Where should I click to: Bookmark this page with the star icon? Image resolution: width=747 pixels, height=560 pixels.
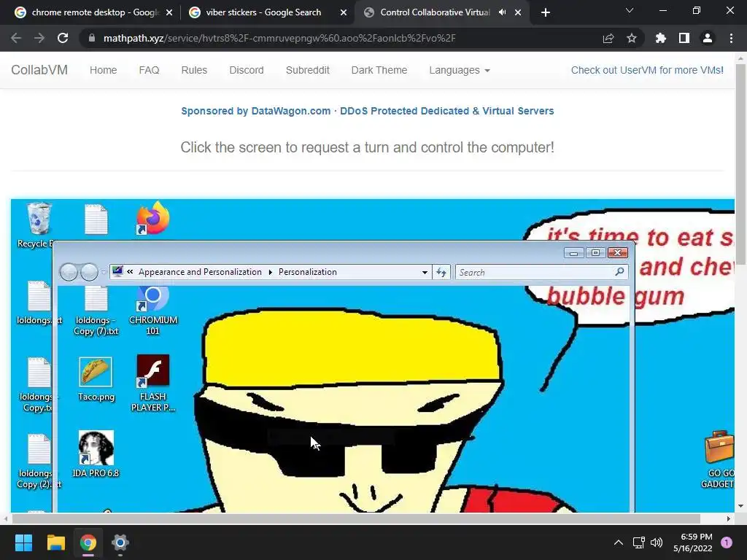(632, 38)
